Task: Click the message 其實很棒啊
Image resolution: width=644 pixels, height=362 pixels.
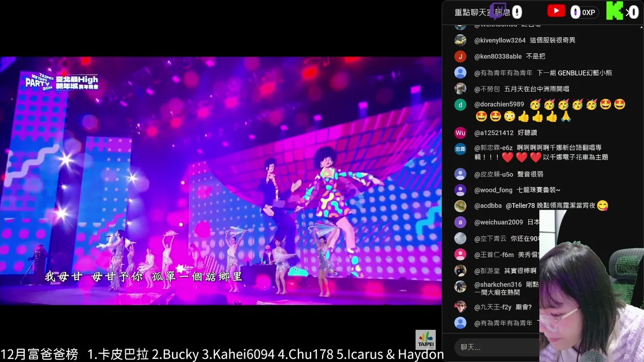Action: 520,270
